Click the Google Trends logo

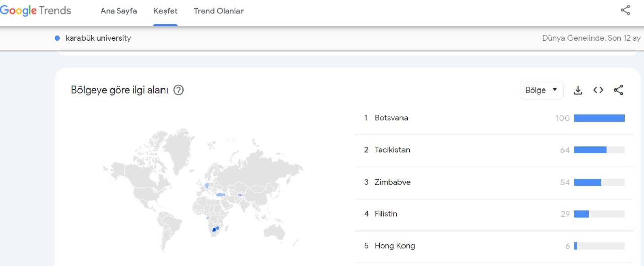[35, 11]
